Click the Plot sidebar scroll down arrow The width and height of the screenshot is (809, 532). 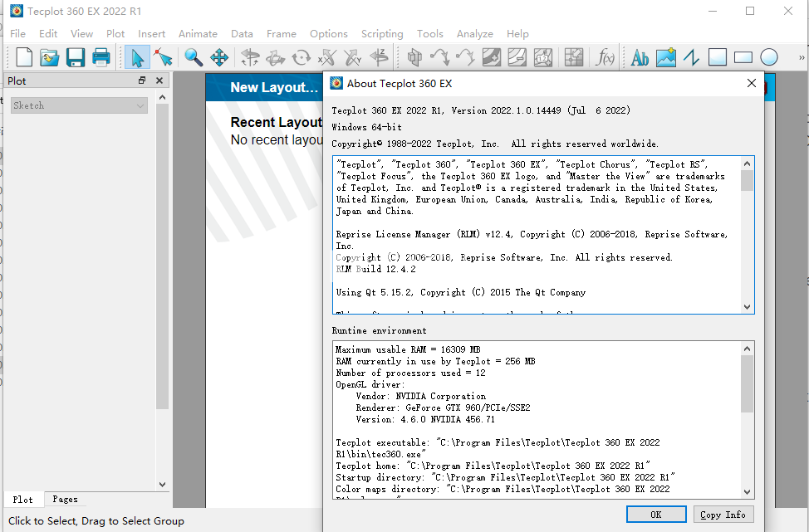click(x=162, y=485)
